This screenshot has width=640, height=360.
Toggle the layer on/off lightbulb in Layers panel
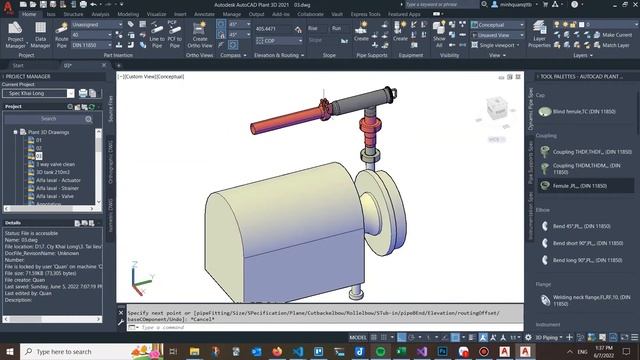(556, 24)
